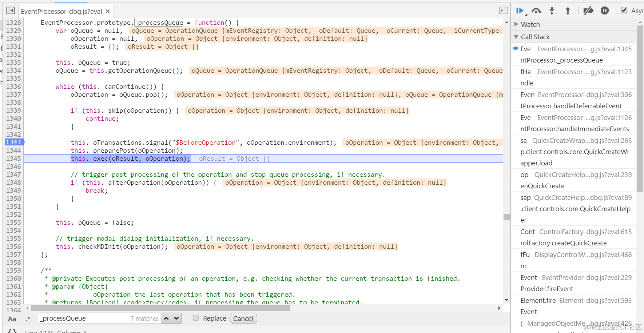This screenshot has height=333, width=644.
Task: Click the code editor scroll-down arrow
Action: (x=506, y=300)
